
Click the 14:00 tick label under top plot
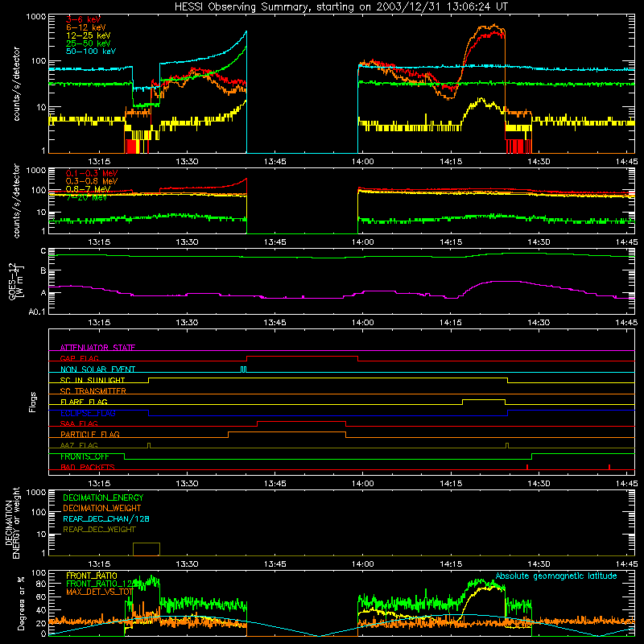click(x=363, y=162)
